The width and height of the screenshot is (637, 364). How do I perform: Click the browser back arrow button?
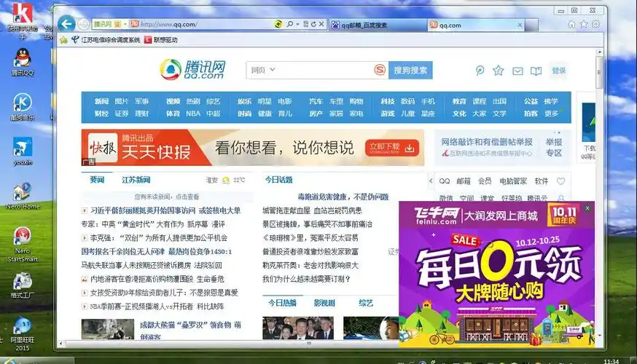[x=66, y=24]
